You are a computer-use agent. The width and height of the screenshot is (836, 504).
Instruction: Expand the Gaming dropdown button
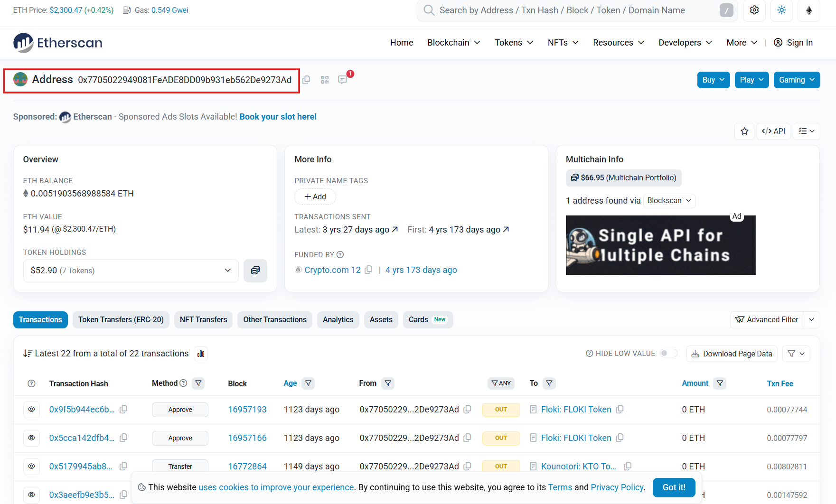[797, 80]
